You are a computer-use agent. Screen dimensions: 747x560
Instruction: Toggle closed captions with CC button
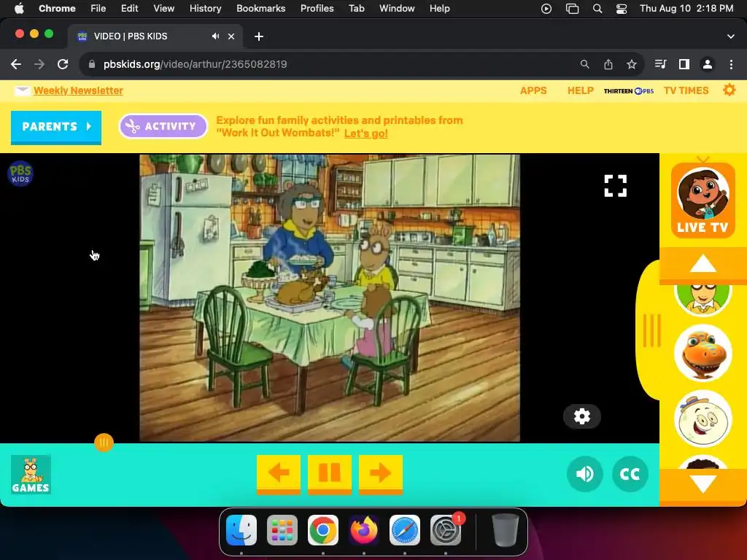[x=630, y=474]
